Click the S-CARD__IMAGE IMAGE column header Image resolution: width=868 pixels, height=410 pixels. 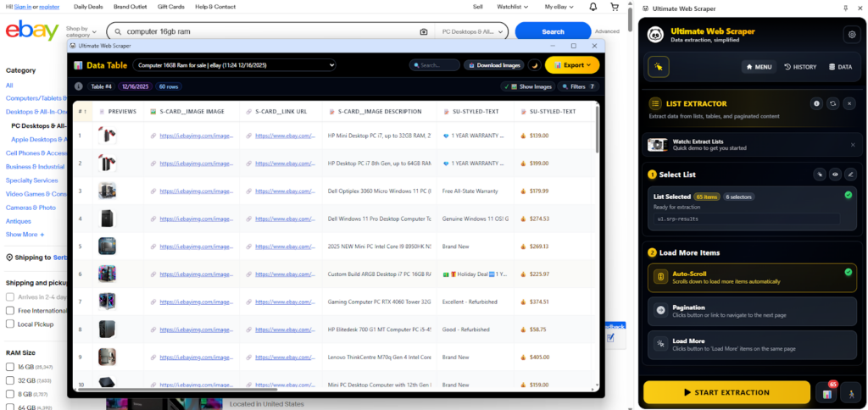192,111
